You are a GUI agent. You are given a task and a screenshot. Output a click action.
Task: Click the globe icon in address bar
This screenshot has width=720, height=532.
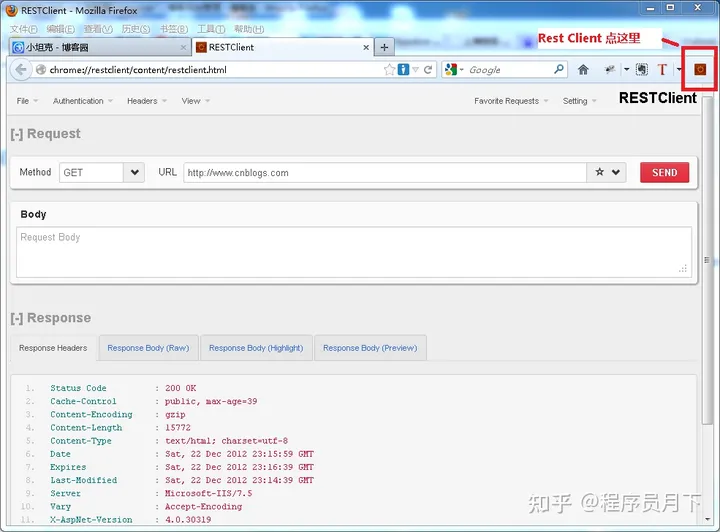41,70
